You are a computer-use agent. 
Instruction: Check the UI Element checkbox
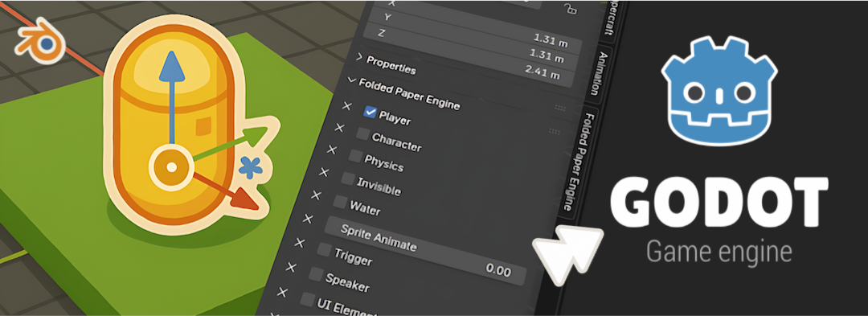[x=308, y=299]
